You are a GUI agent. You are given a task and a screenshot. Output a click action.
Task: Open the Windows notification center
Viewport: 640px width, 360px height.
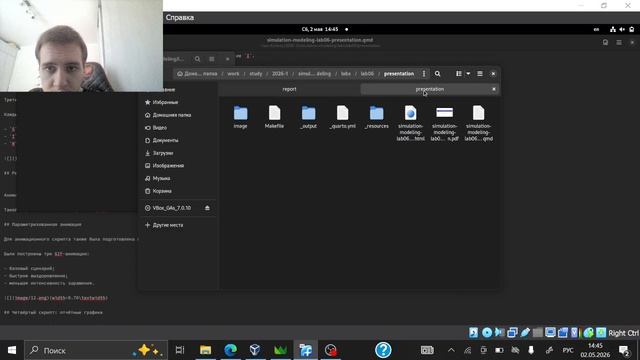pos(624,350)
